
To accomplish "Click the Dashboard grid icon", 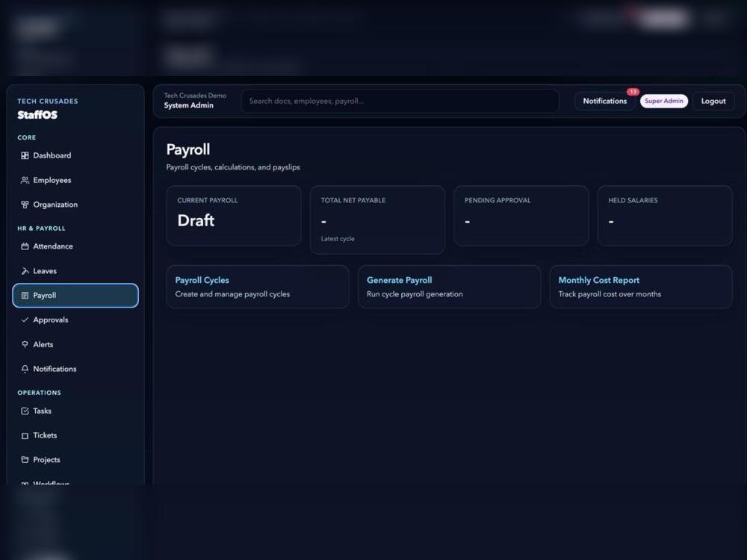I will point(25,155).
